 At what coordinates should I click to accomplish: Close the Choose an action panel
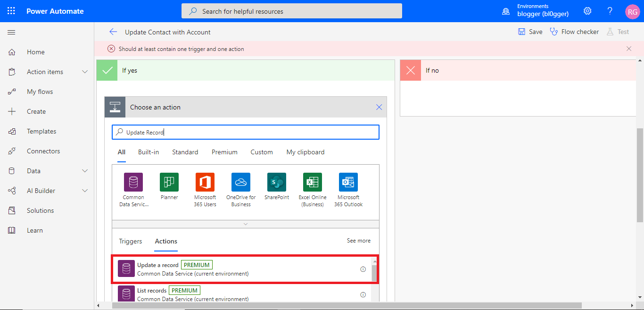pyautogui.click(x=379, y=107)
